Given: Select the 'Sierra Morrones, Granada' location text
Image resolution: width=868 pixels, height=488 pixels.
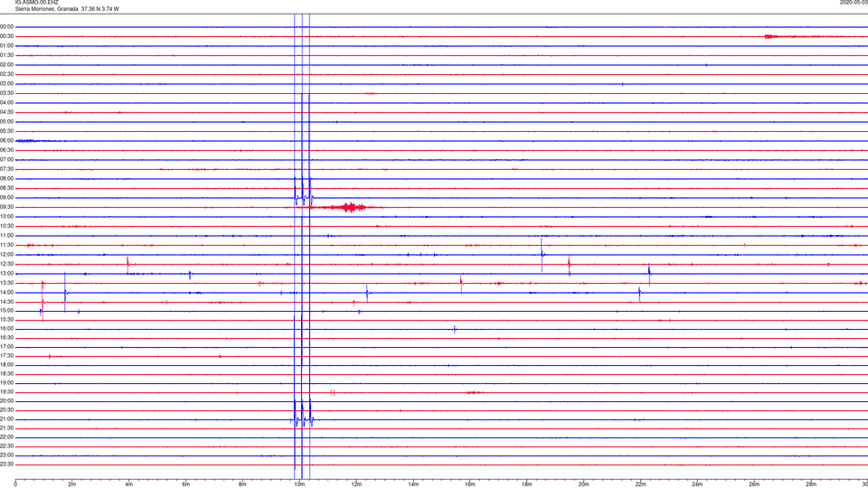Looking at the screenshot, I should pos(46,9).
